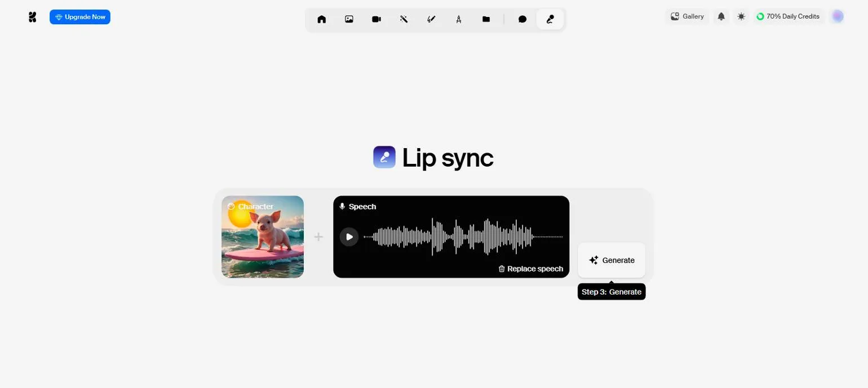Select the magic wand Enhancer icon
Screen dimensions: 868x388
pyautogui.click(x=404, y=19)
